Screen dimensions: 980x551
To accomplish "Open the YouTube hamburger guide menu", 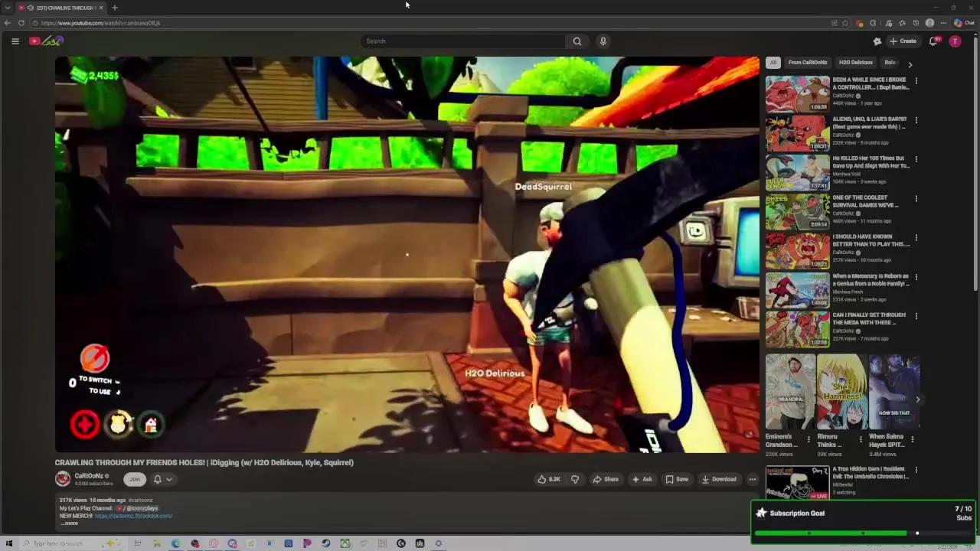I will pos(15,41).
